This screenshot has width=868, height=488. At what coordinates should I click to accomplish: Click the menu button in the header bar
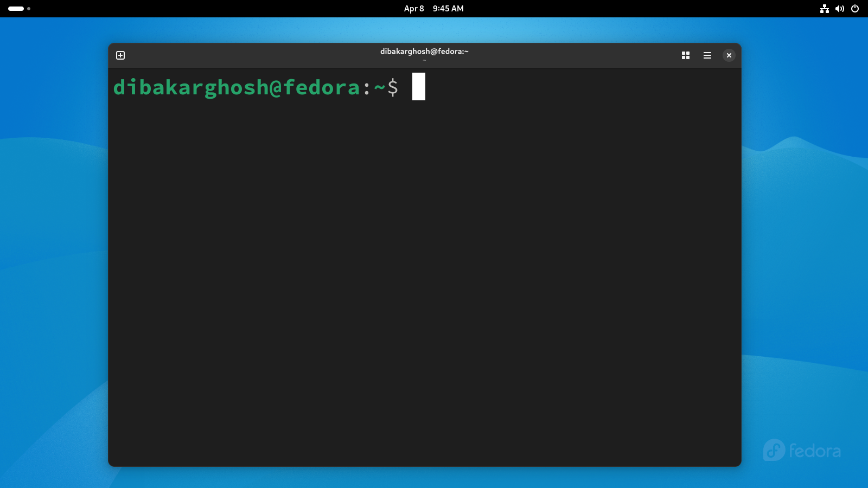coord(707,55)
